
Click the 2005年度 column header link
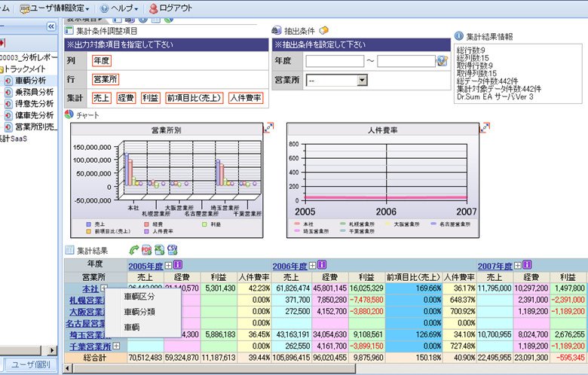point(146,266)
